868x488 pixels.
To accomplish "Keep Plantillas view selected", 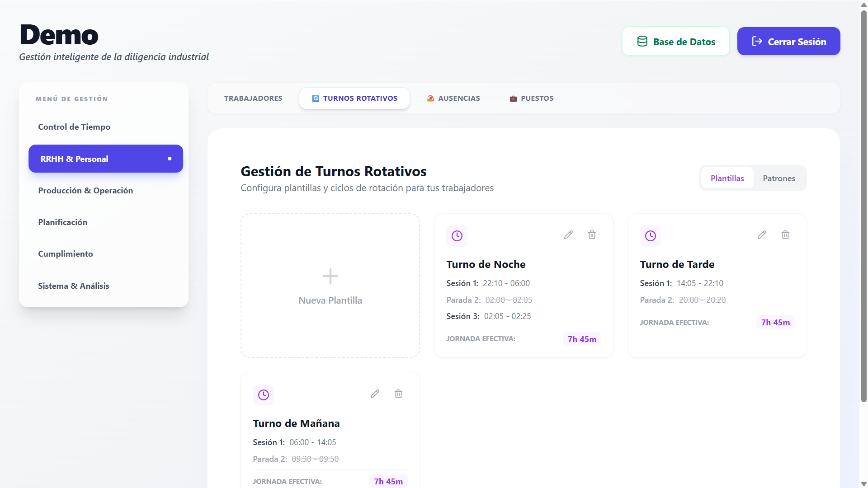I will point(726,178).
